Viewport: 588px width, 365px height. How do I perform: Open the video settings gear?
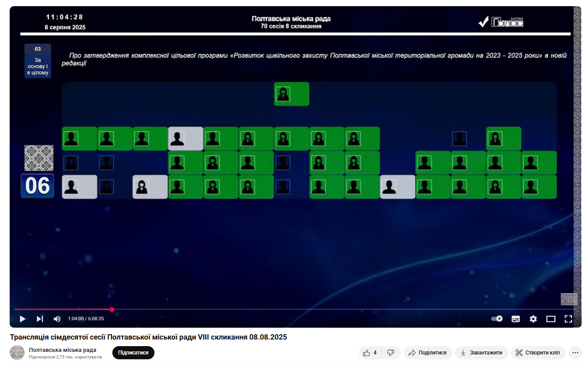coord(533,319)
